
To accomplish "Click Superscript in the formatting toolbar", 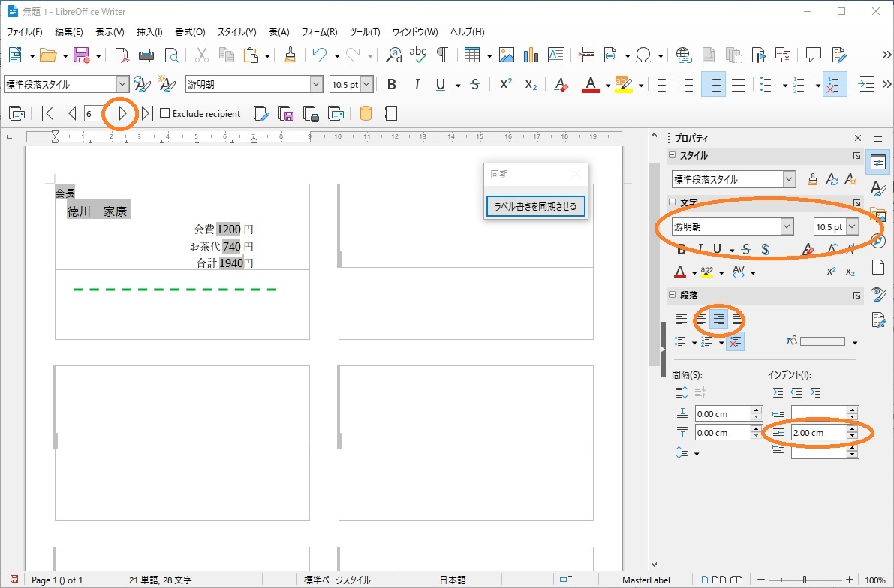I will click(x=506, y=84).
